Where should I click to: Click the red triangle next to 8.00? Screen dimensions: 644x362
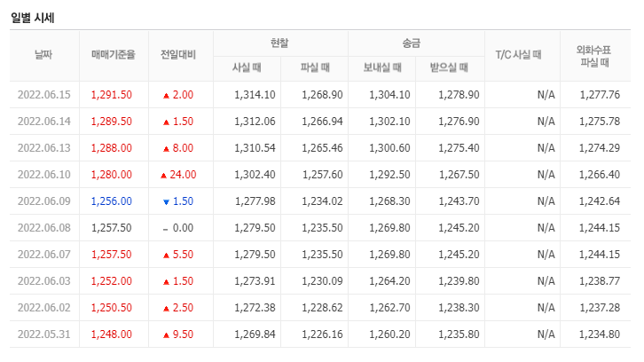point(165,148)
